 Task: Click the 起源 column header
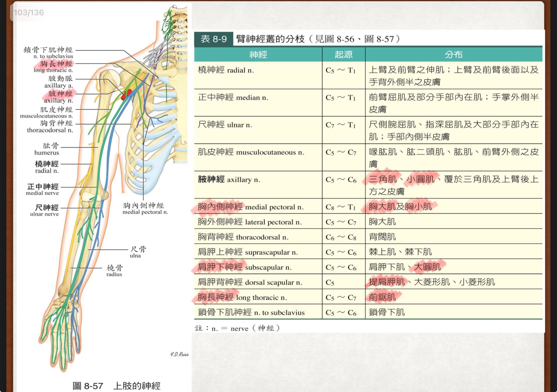click(343, 54)
